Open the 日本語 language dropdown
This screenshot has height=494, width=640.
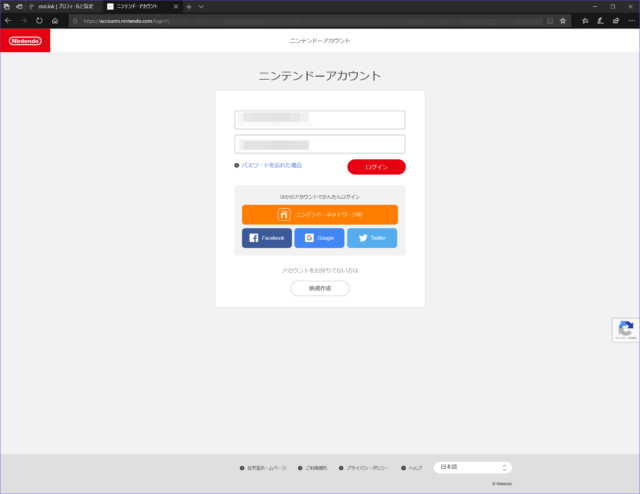pos(473,467)
